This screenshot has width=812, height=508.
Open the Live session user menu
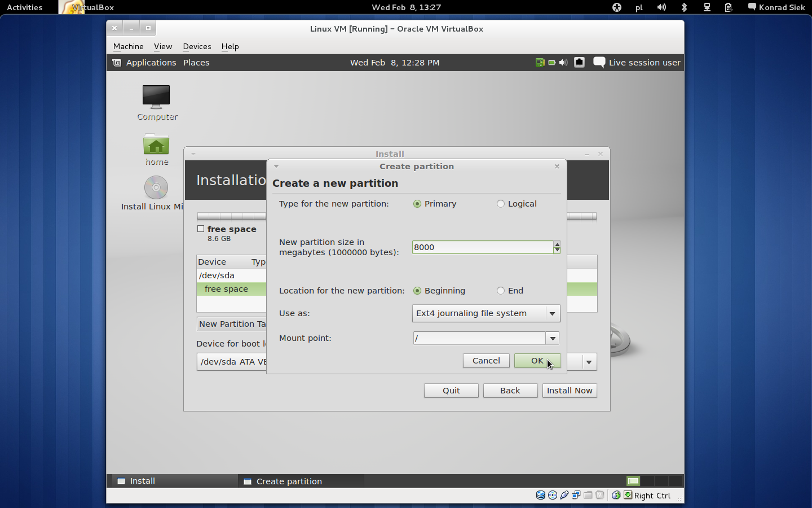tap(645, 63)
